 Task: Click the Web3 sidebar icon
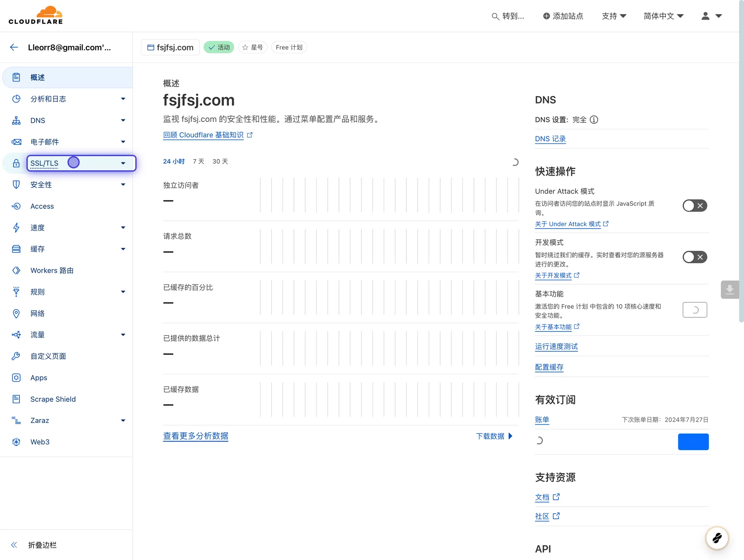pyautogui.click(x=16, y=442)
